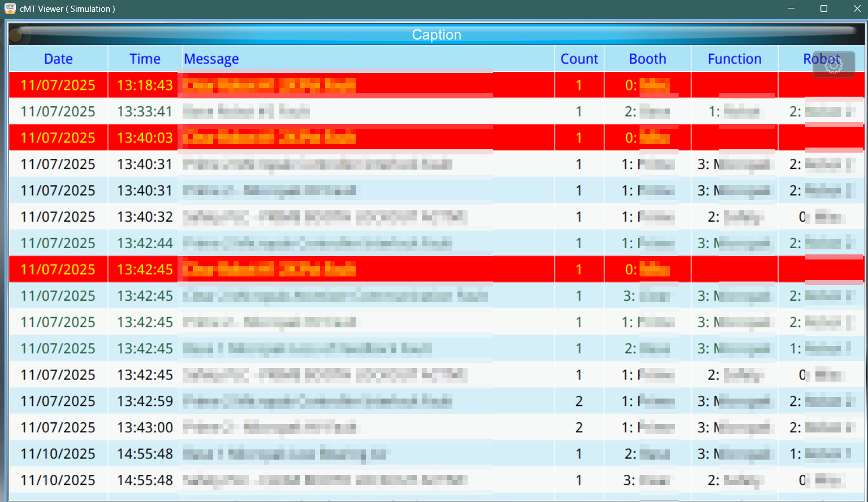Screen dimensions: 868x502
Task: Click the round button left of Caption bar
Action: tap(15, 35)
